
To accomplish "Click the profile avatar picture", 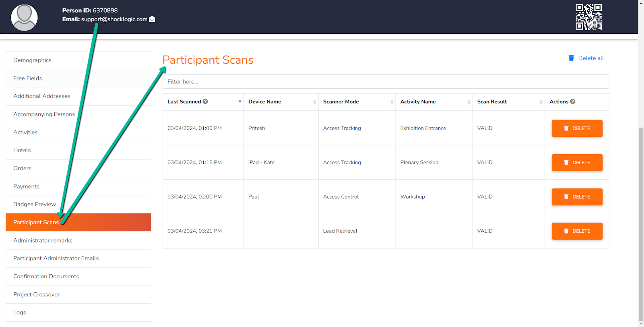I will click(24, 18).
